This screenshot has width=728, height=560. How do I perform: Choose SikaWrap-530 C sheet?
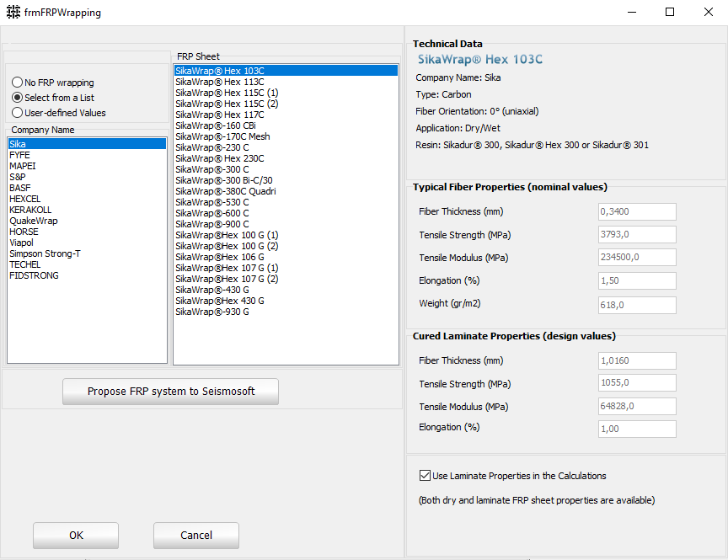tap(286, 202)
